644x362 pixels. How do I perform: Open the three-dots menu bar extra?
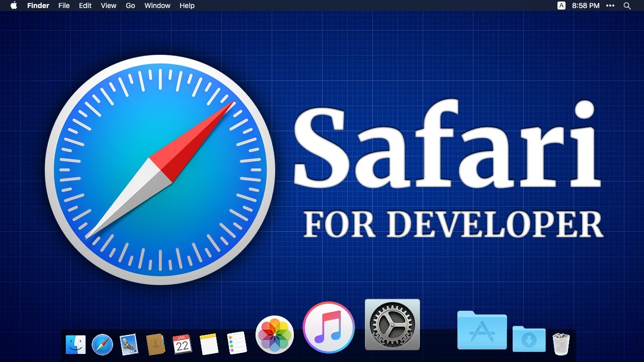(x=610, y=6)
